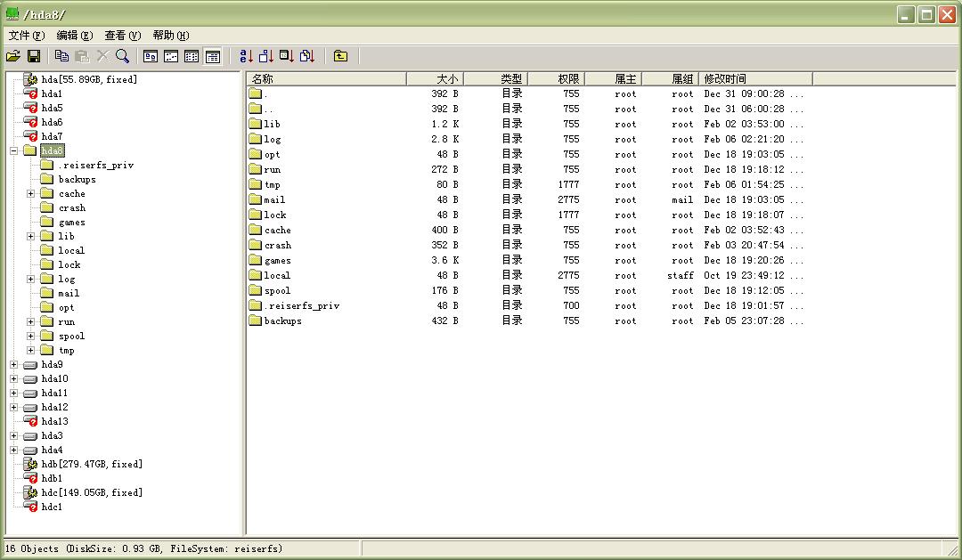Click the hdc 149.05GB disk icon
This screenshot has width=962, height=560.
pos(30,492)
